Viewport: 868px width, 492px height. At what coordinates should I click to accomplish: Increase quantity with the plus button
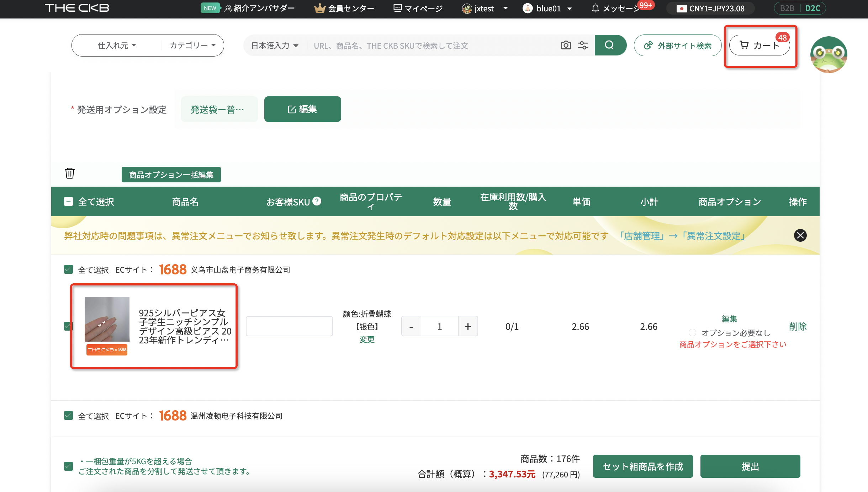click(x=468, y=326)
